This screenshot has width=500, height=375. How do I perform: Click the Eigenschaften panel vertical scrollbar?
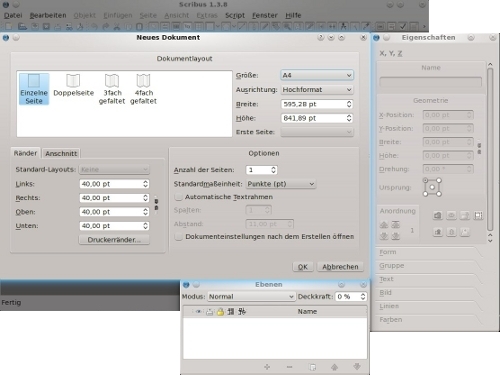[490, 149]
